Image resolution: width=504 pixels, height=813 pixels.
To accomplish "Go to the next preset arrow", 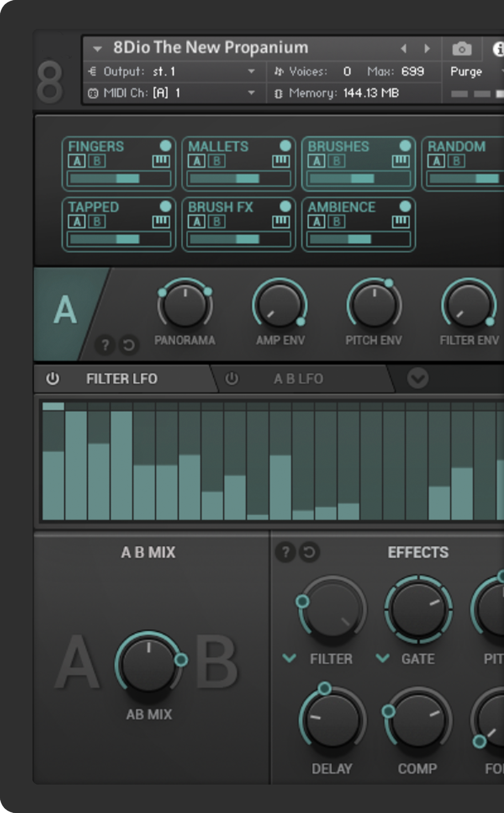I will 427,48.
